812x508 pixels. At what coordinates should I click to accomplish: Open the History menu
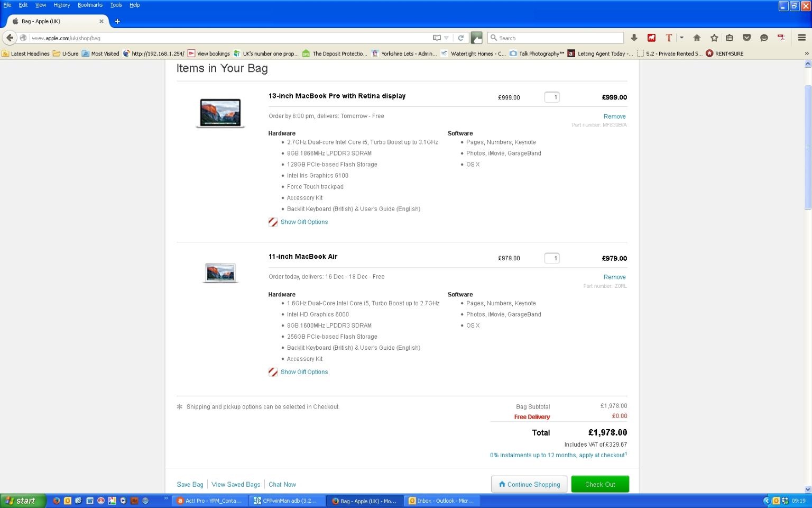point(62,5)
